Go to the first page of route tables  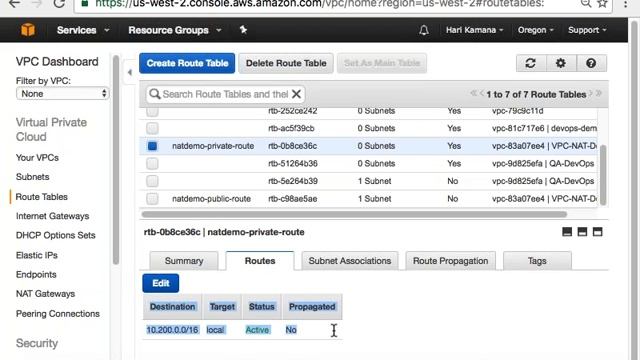coord(473,93)
